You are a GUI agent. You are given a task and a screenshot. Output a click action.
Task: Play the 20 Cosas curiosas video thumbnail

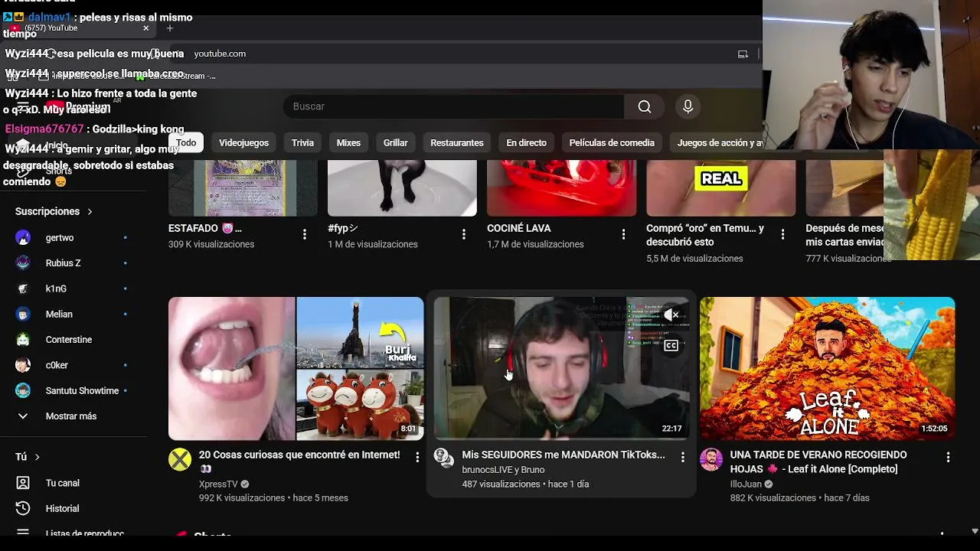pyautogui.click(x=296, y=368)
